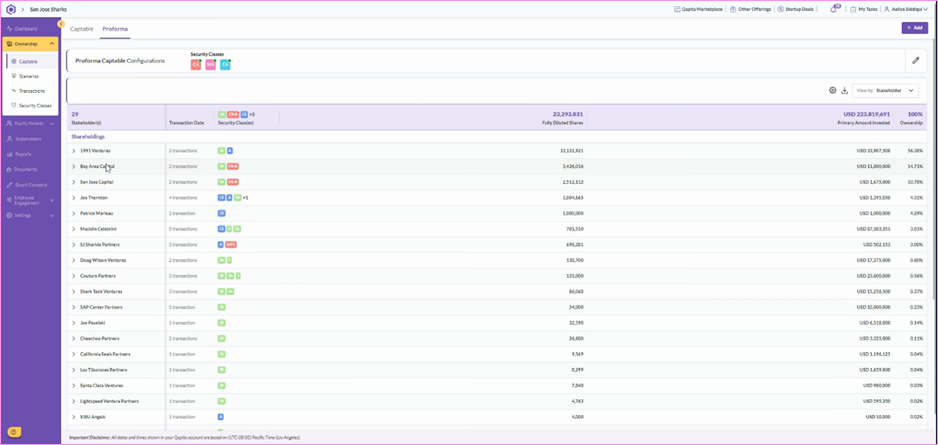Open the Aaliya Siddiqui user menu
The width and height of the screenshot is (938, 445).
[x=906, y=10]
